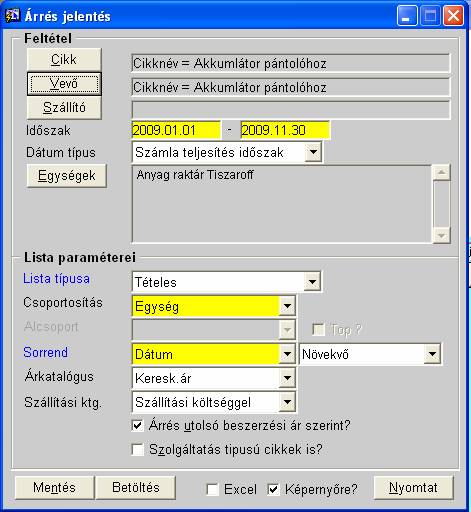Open the Csoportosítás Egység dropdown

[287, 306]
